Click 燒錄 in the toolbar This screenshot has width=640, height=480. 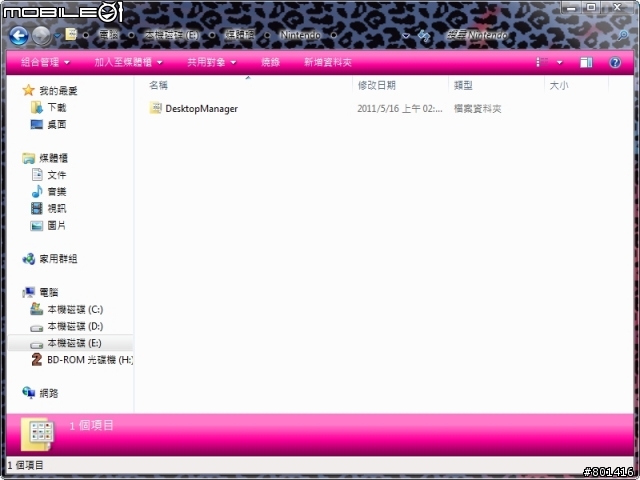point(270,62)
